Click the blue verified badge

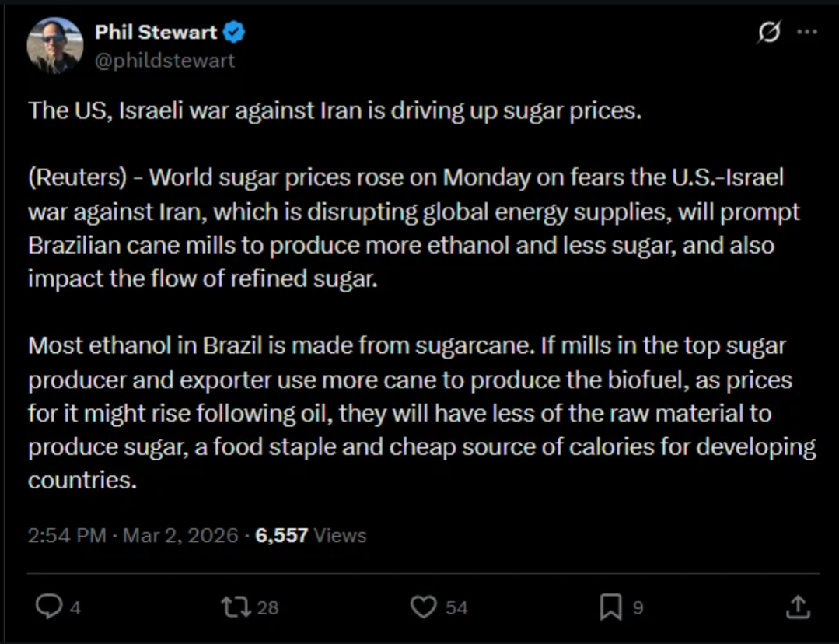[235, 32]
